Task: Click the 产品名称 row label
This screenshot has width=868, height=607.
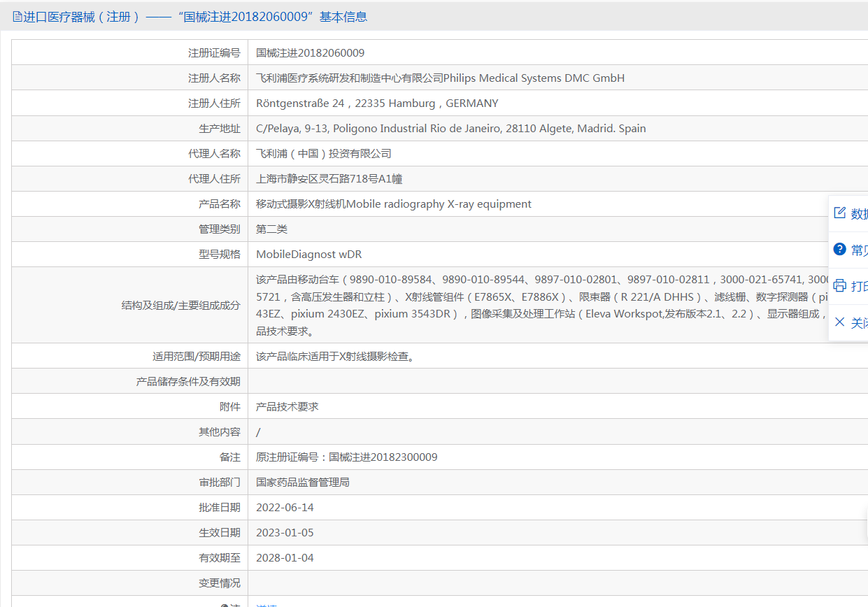Action: [x=220, y=203]
